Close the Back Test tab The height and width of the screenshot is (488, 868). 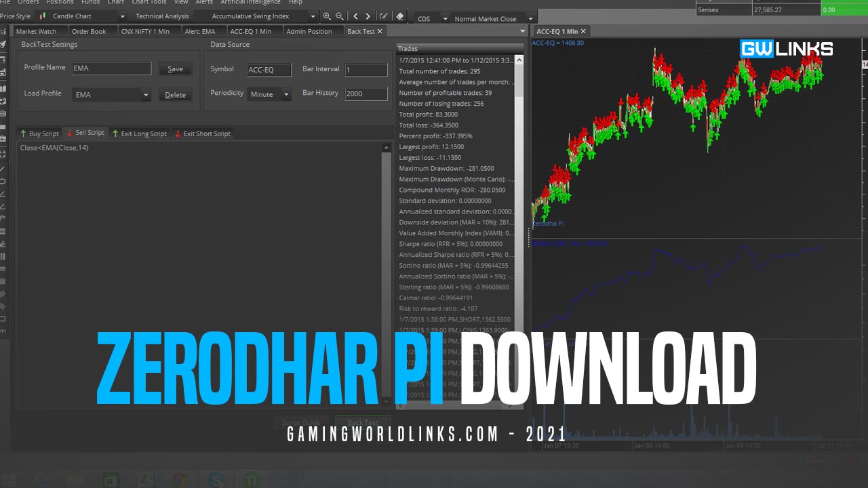380,31
